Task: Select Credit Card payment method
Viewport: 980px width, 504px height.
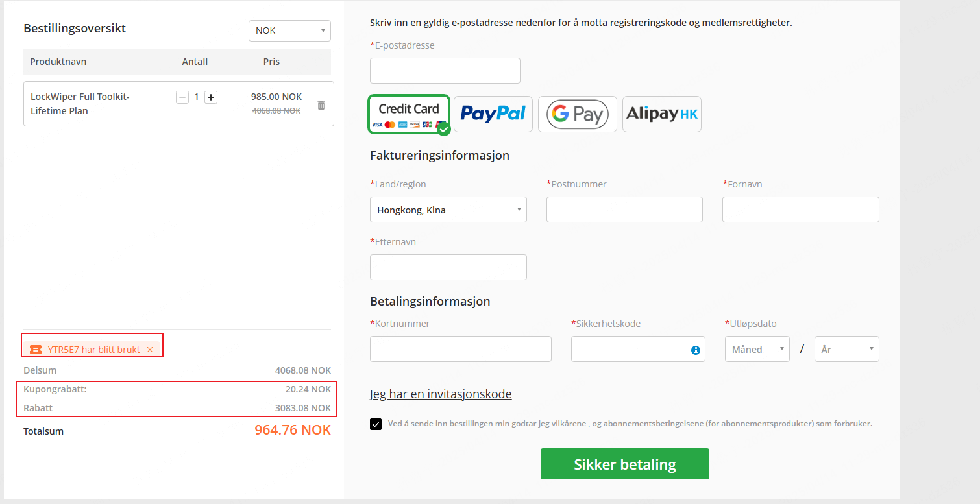Action: coord(409,114)
